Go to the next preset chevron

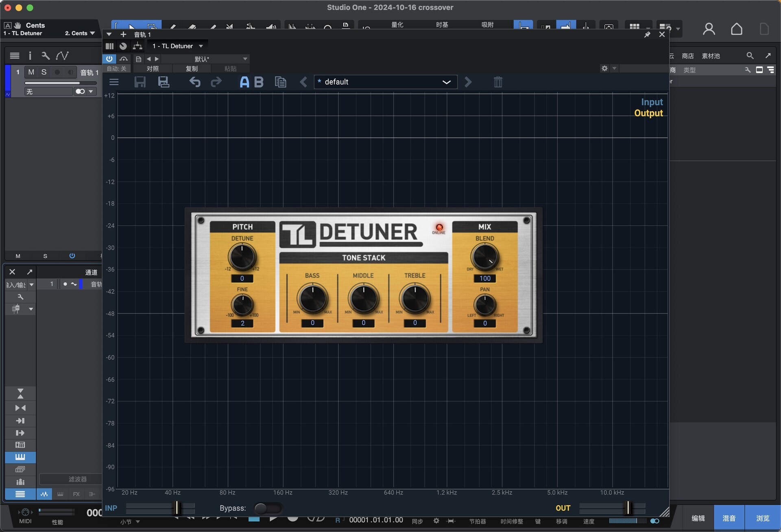click(x=468, y=82)
